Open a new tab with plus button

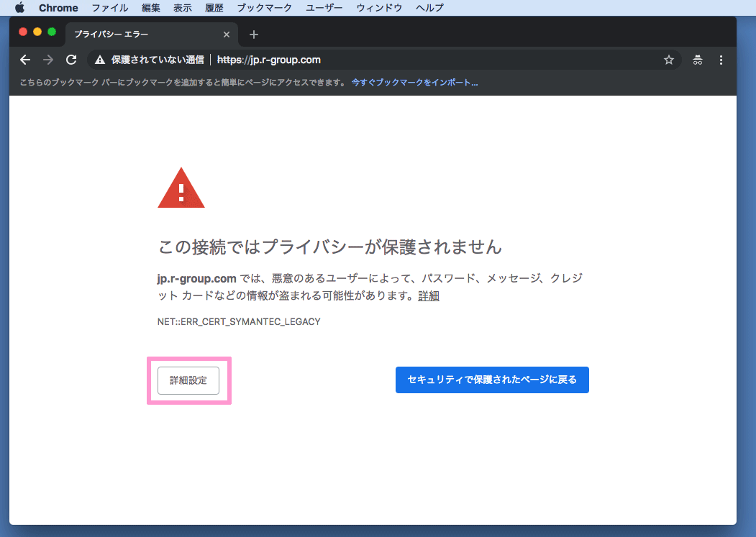coord(253,35)
